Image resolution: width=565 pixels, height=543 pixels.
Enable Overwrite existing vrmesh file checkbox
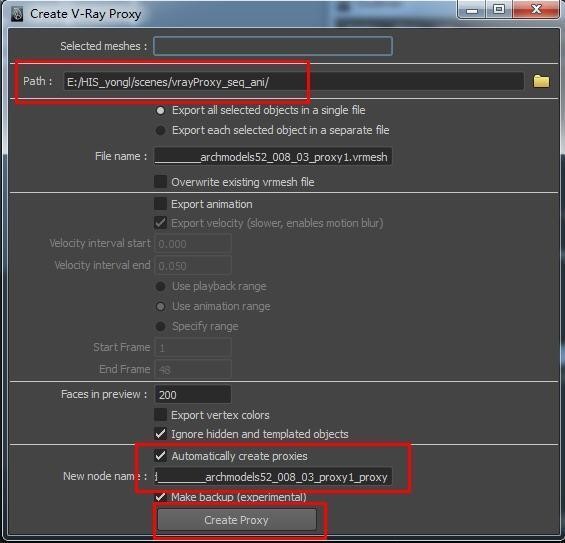pos(160,182)
